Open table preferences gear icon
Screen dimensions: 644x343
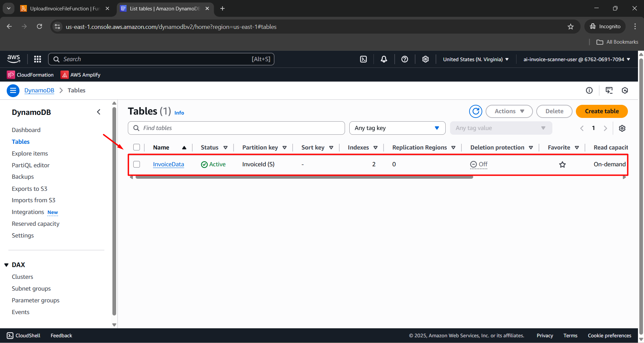point(622,128)
